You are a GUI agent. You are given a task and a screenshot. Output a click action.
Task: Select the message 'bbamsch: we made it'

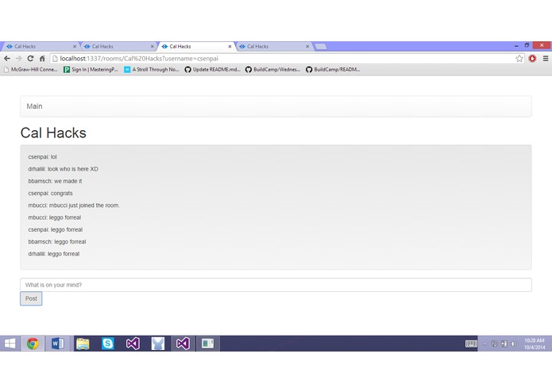tap(55, 181)
